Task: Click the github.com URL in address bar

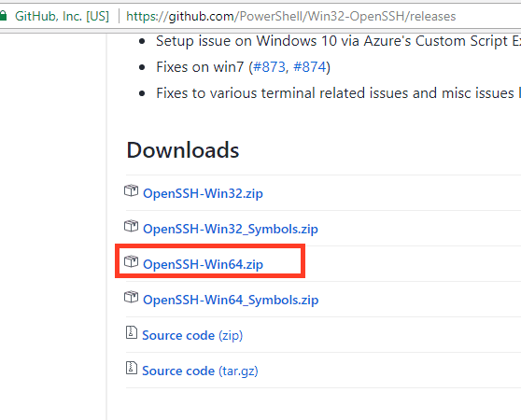Action: [x=290, y=16]
